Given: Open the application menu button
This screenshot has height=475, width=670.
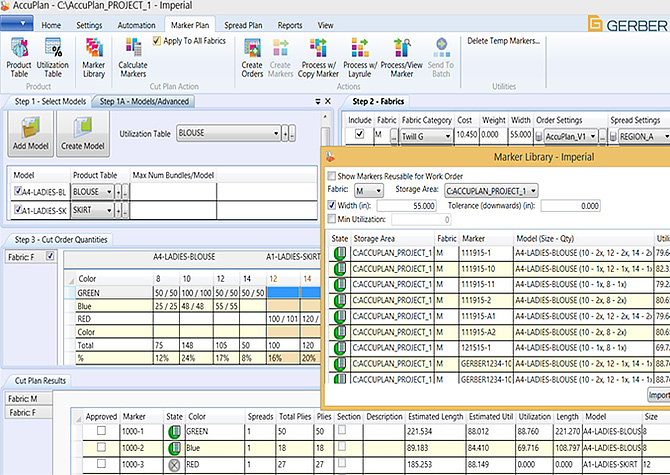Looking at the screenshot, I should tap(17, 23).
